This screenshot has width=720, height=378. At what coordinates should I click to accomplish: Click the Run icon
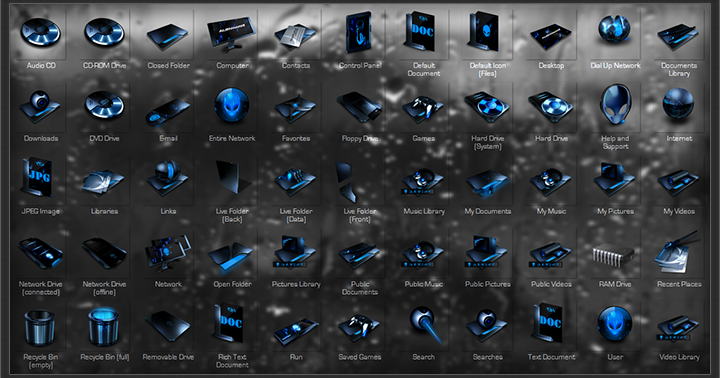(x=295, y=331)
